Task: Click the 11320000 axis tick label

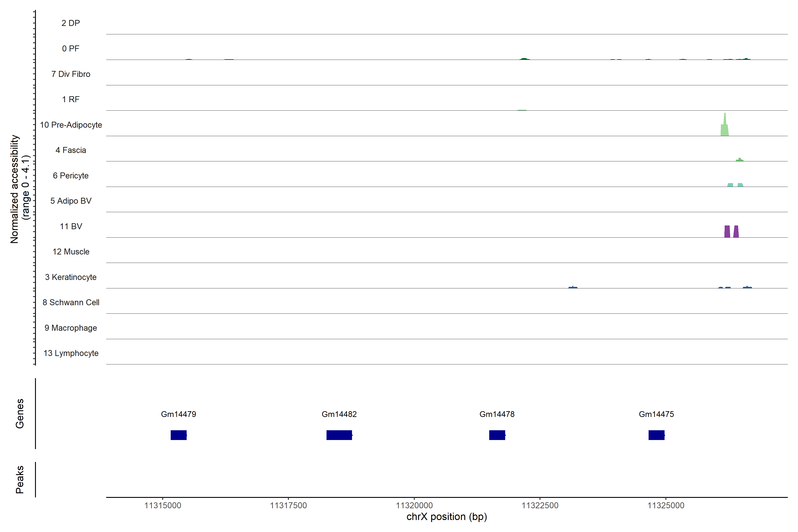Action: coord(414,505)
